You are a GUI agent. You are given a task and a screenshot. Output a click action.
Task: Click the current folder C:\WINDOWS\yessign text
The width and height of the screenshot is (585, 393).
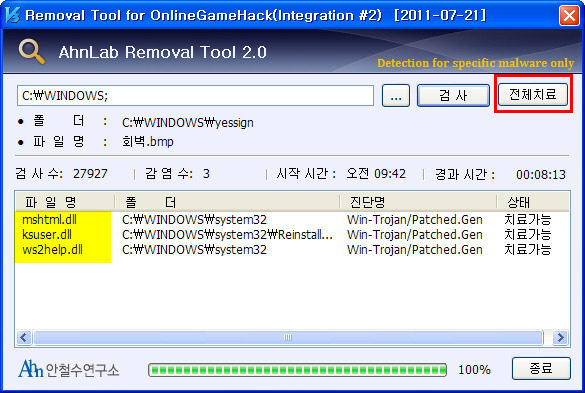point(188,122)
